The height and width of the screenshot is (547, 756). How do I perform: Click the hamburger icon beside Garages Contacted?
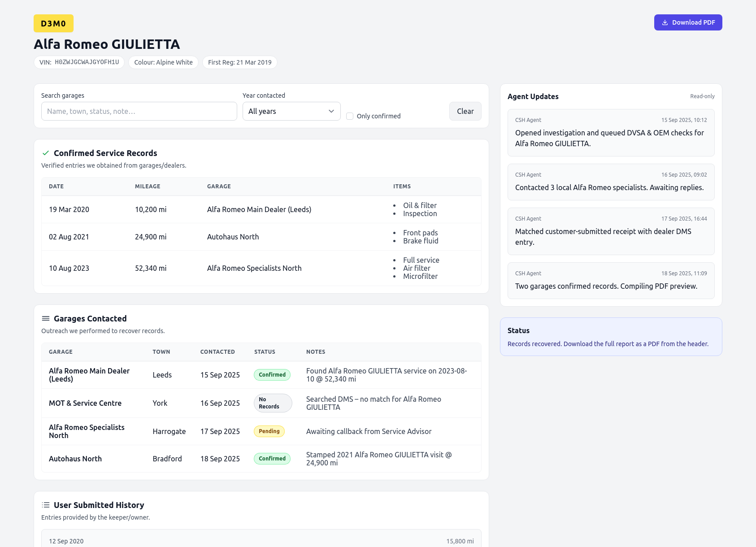pos(45,318)
